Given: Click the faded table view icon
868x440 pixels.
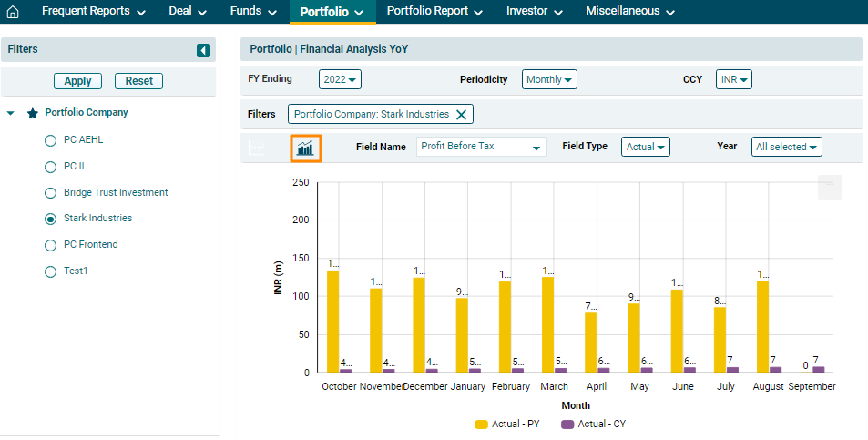Looking at the screenshot, I should pyautogui.click(x=258, y=147).
